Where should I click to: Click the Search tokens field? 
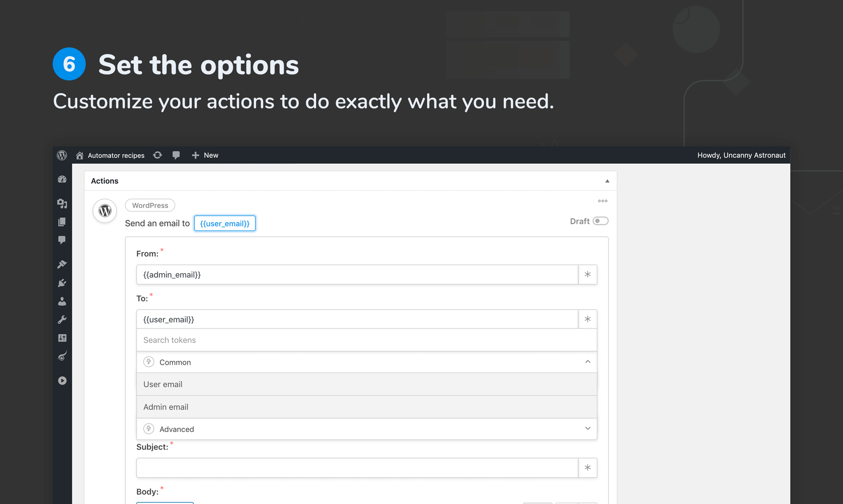coord(365,340)
